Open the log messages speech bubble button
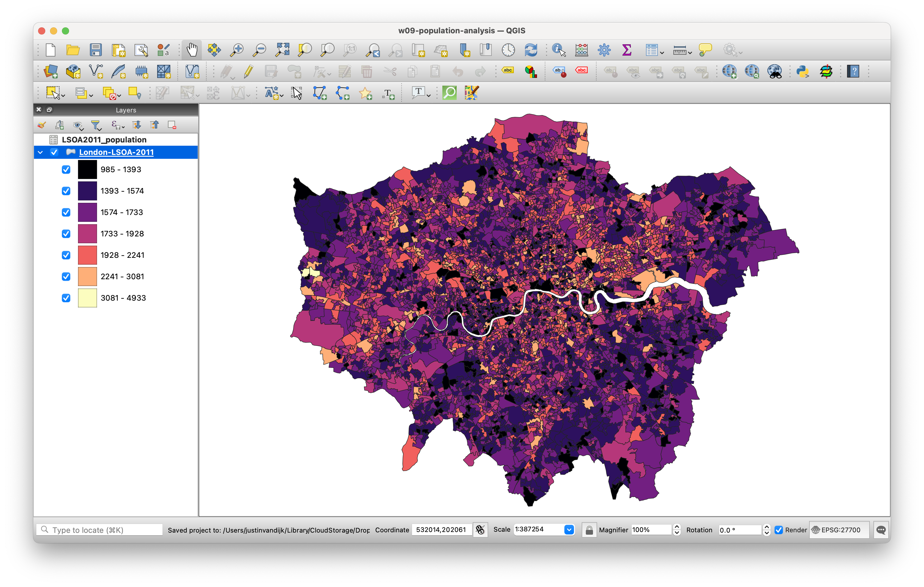Screen dimensions: 924x587 (x=881, y=530)
